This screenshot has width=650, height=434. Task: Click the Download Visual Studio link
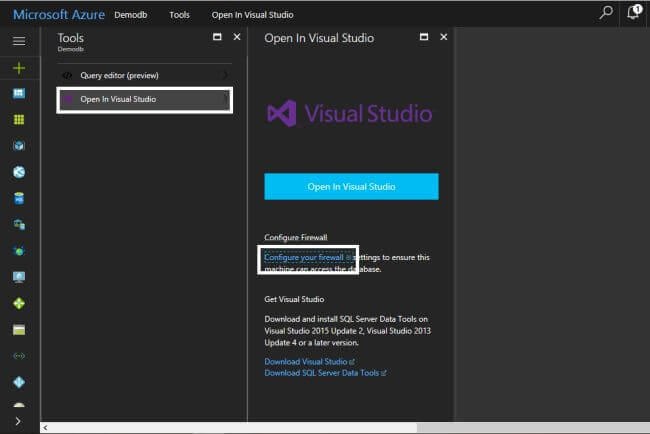tap(306, 361)
